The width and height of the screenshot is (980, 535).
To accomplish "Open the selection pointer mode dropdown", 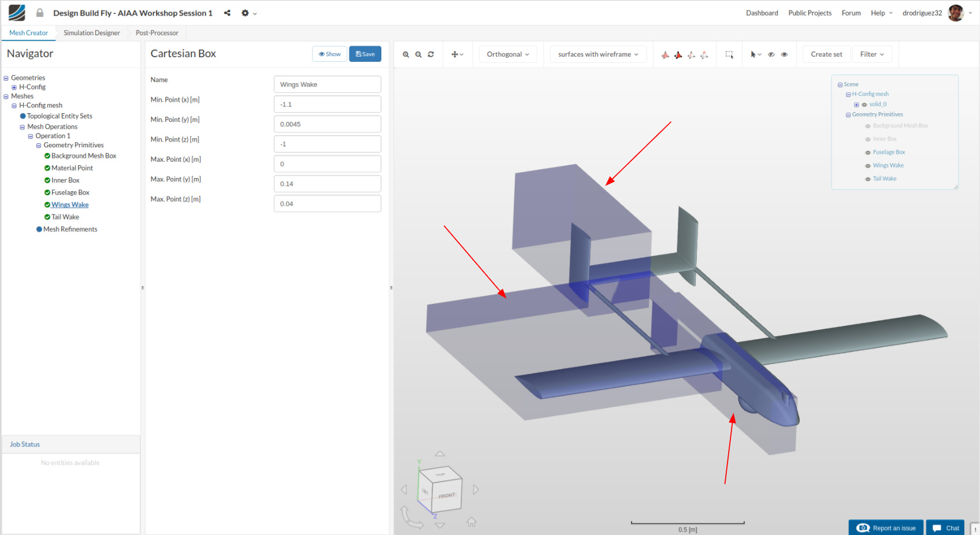I will click(x=756, y=54).
